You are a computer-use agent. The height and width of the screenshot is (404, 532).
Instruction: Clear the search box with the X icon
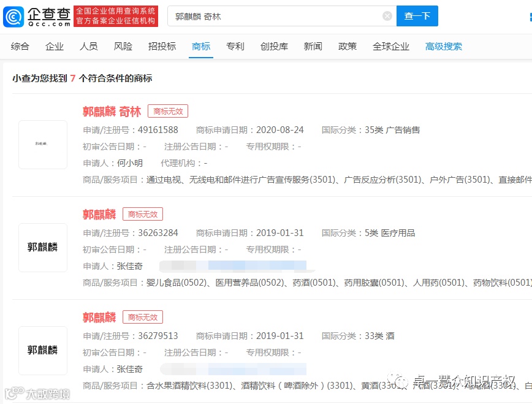387,16
